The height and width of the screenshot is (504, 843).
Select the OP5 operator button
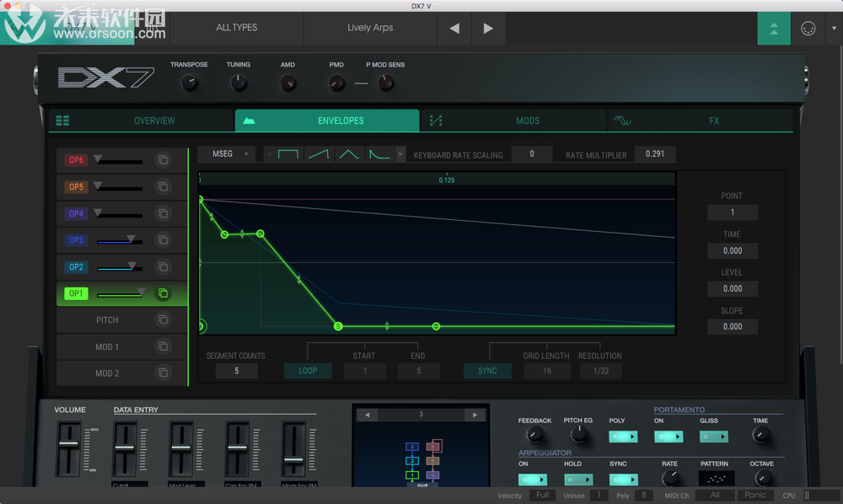76,186
